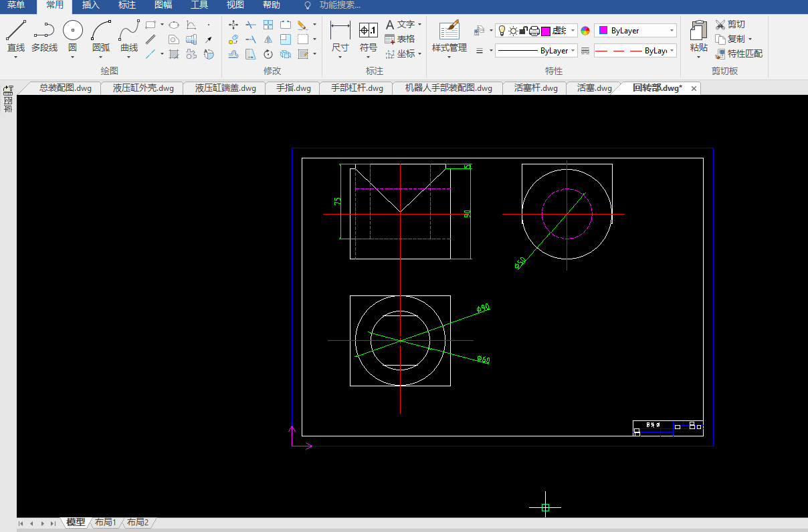Screen dimensions: 808x532
Task: Expand the 复制 copy dropdown arrow
Action: tap(750, 39)
